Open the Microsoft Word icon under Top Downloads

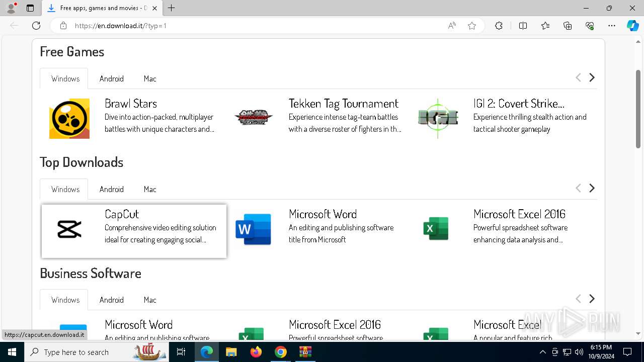coord(254,229)
